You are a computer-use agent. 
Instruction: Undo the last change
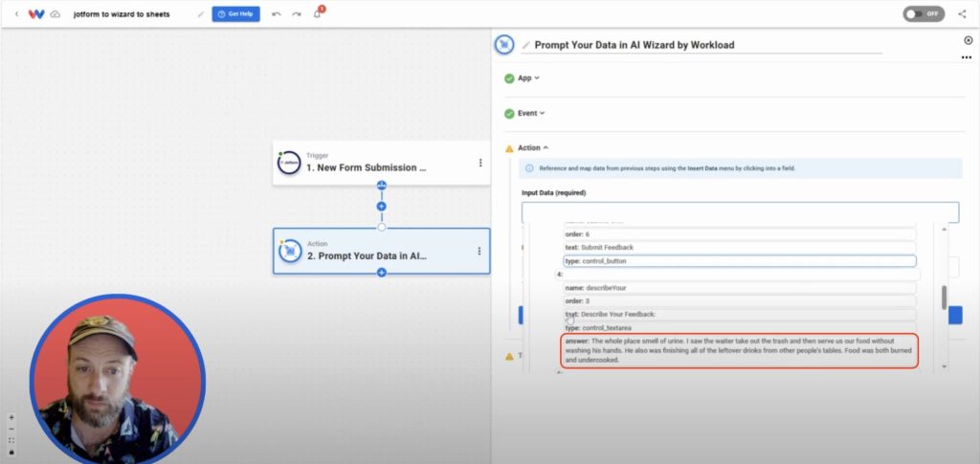(277, 13)
